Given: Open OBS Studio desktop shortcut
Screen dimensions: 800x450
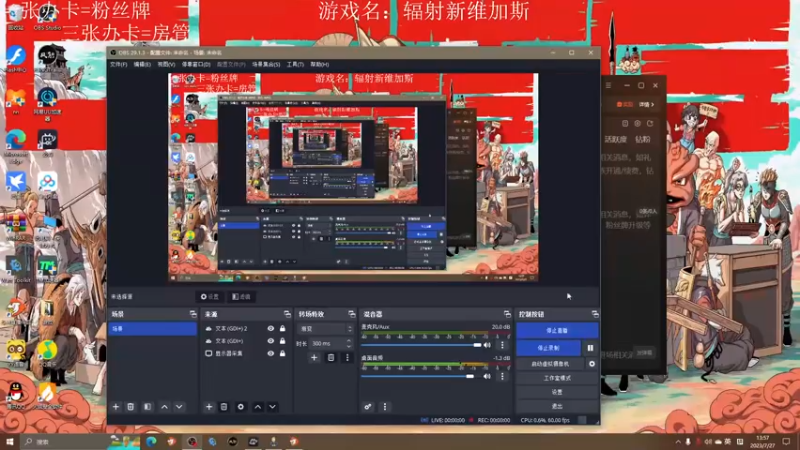Looking at the screenshot, I should (47, 18).
